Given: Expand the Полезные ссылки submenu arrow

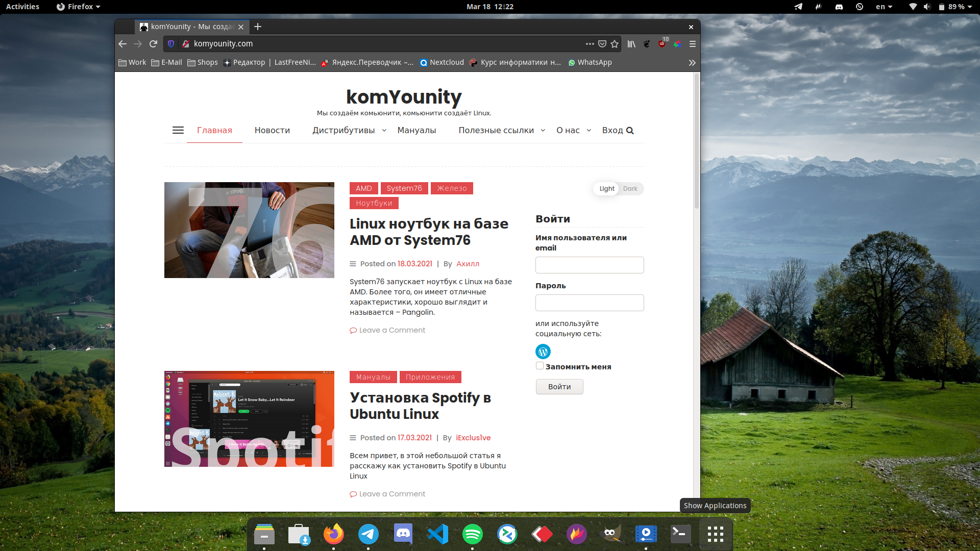Looking at the screenshot, I should [543, 131].
